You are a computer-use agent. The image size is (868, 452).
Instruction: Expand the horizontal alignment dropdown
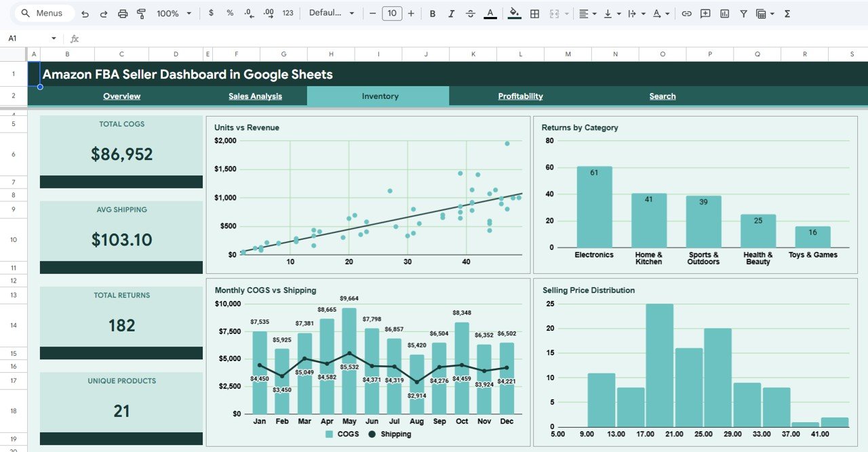(594, 13)
